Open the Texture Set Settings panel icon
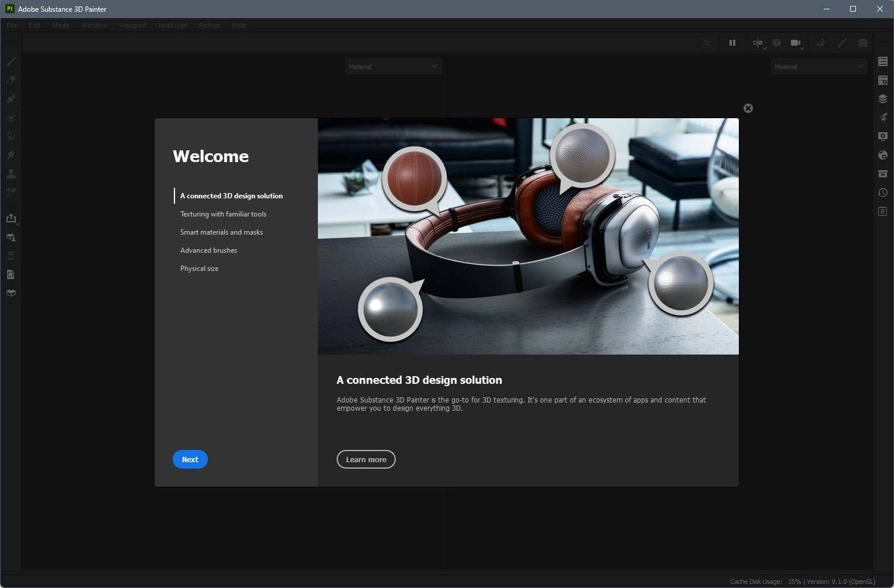 click(883, 80)
